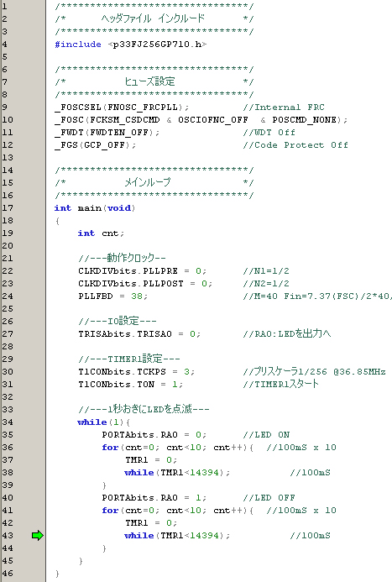
Task: Click the p33FJ256GP710.h header filename
Action: point(158,45)
